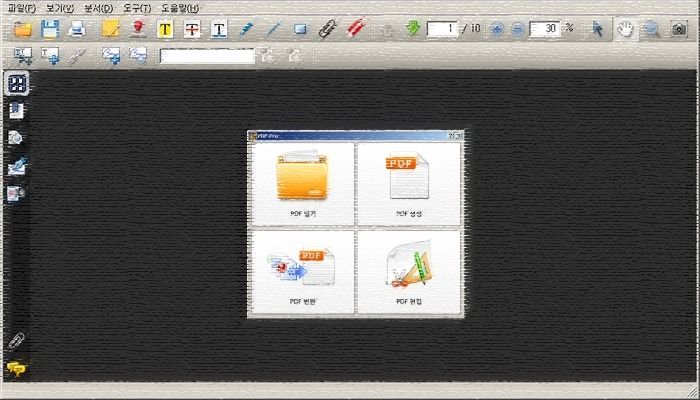Open the bookmarks sidebar panel
The width and height of the screenshot is (700, 400).
click(17, 110)
